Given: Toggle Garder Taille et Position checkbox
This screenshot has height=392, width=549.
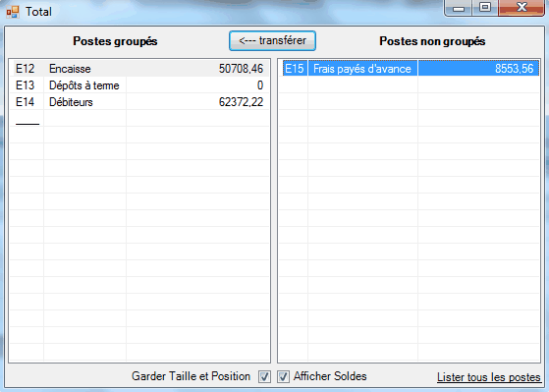Looking at the screenshot, I should click(264, 377).
